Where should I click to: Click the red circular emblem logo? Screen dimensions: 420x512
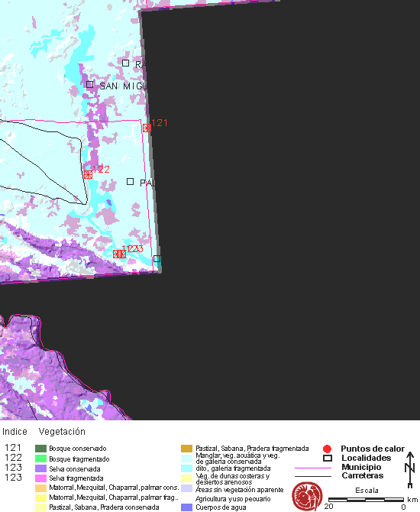(307, 496)
